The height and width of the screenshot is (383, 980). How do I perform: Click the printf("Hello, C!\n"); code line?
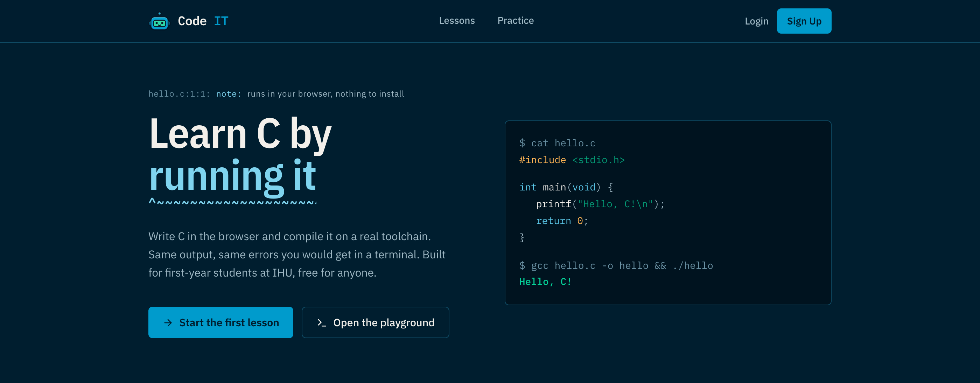click(600, 204)
